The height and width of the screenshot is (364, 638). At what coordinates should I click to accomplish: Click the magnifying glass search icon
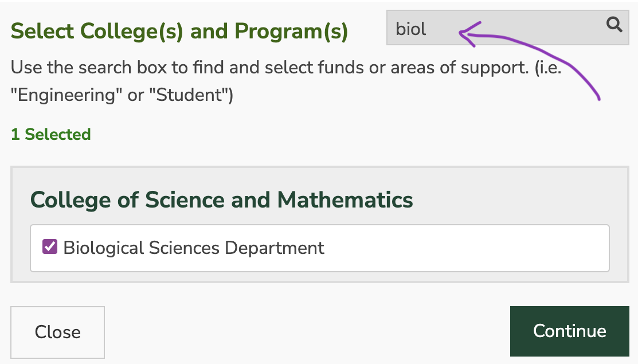[x=614, y=25]
